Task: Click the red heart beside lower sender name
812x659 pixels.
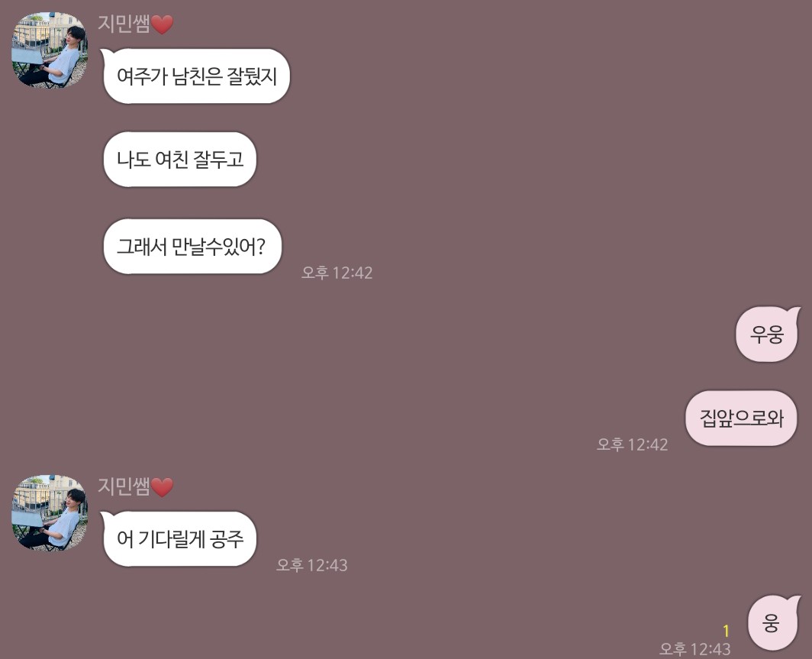Action: [163, 487]
